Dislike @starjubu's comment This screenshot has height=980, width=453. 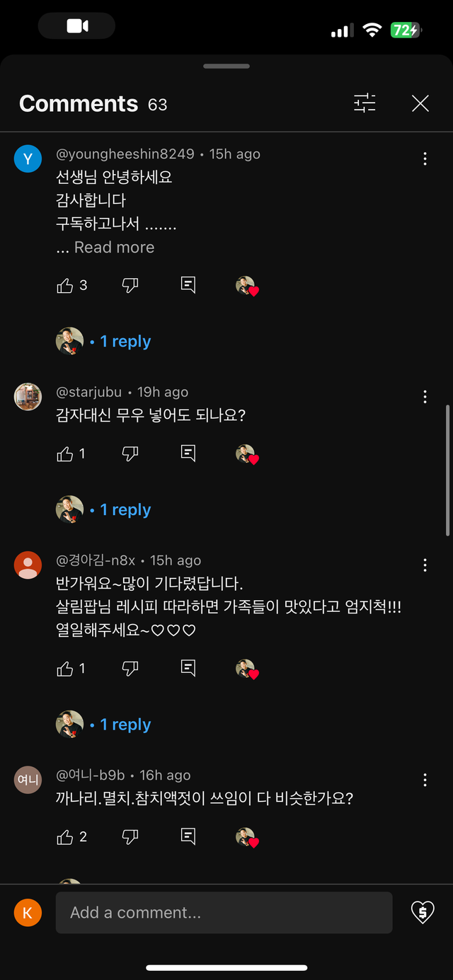coord(130,454)
